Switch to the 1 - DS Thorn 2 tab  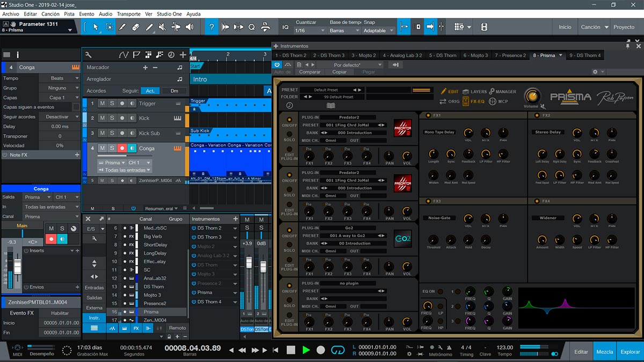point(291,55)
